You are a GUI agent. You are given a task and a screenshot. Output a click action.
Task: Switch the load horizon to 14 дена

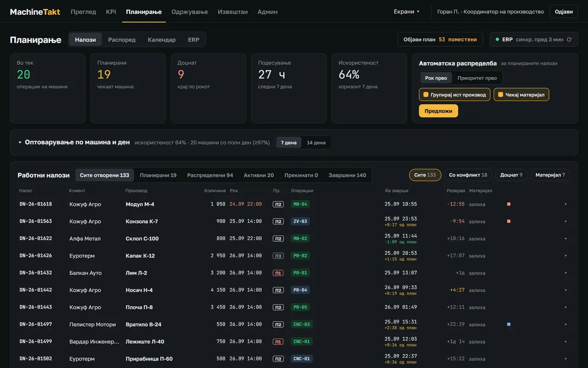coord(316,143)
